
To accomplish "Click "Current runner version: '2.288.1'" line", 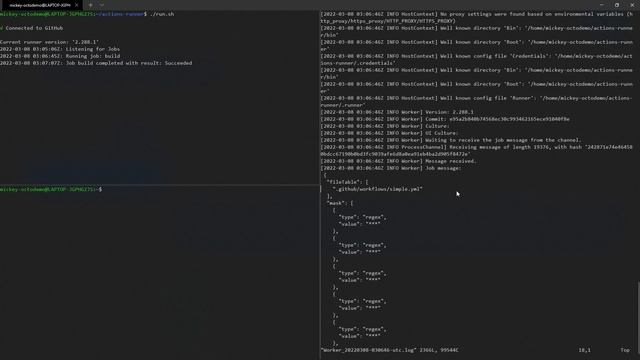I will click(49, 42).
